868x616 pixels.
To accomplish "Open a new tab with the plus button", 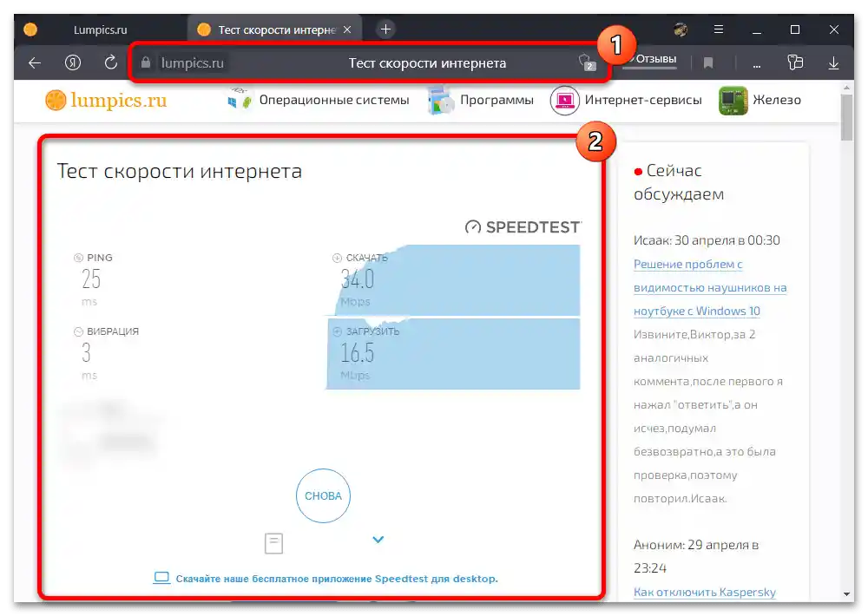I will [x=386, y=29].
